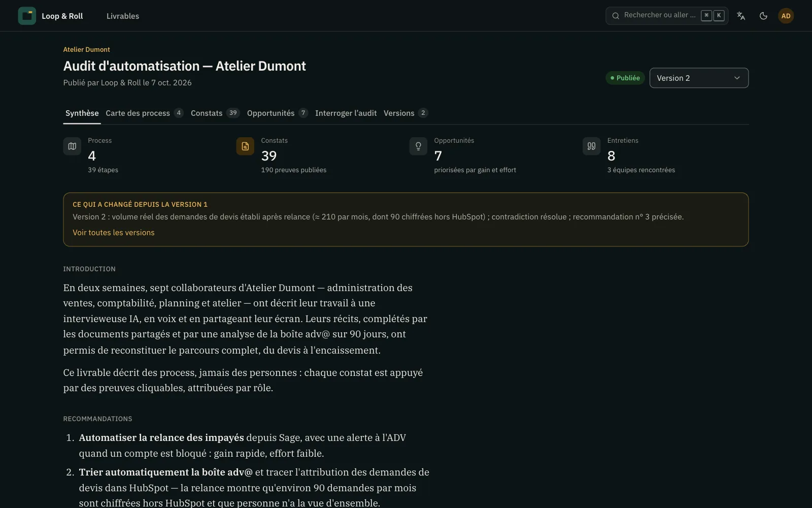Click the Opportunités count 7
This screenshot has width=812, height=508.
click(x=438, y=155)
